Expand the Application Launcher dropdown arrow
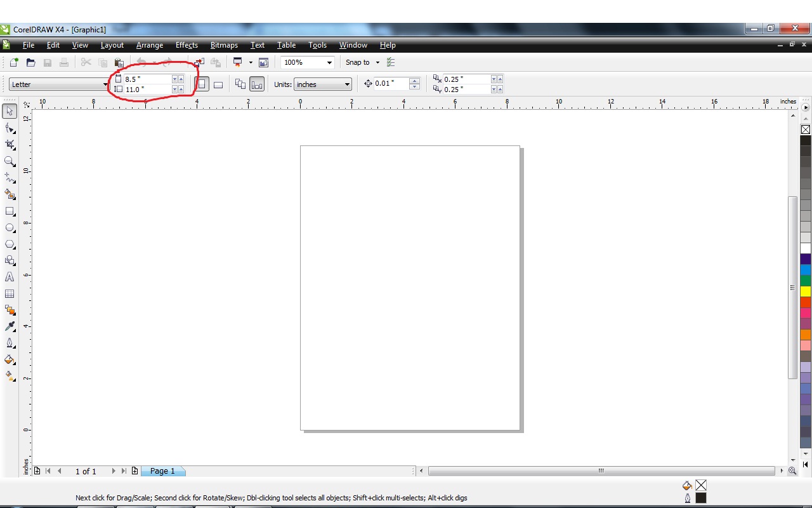This screenshot has width=812, height=508. pos(251,62)
